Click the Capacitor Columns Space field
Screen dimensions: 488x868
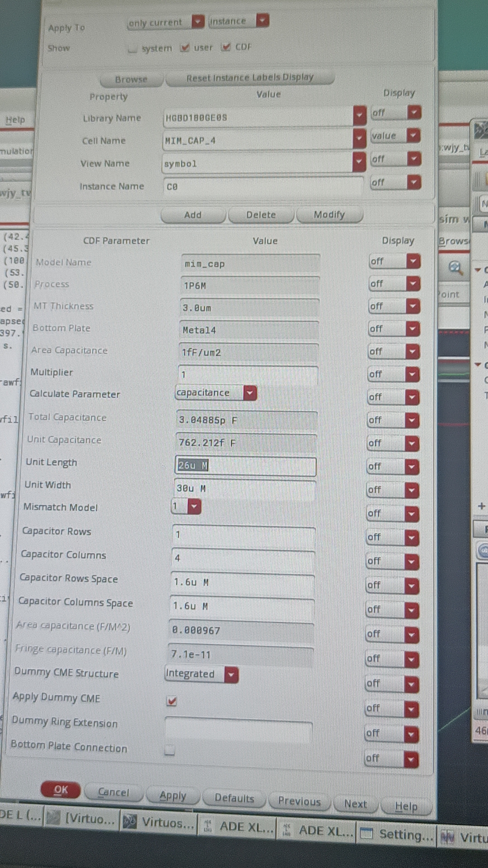click(x=242, y=606)
